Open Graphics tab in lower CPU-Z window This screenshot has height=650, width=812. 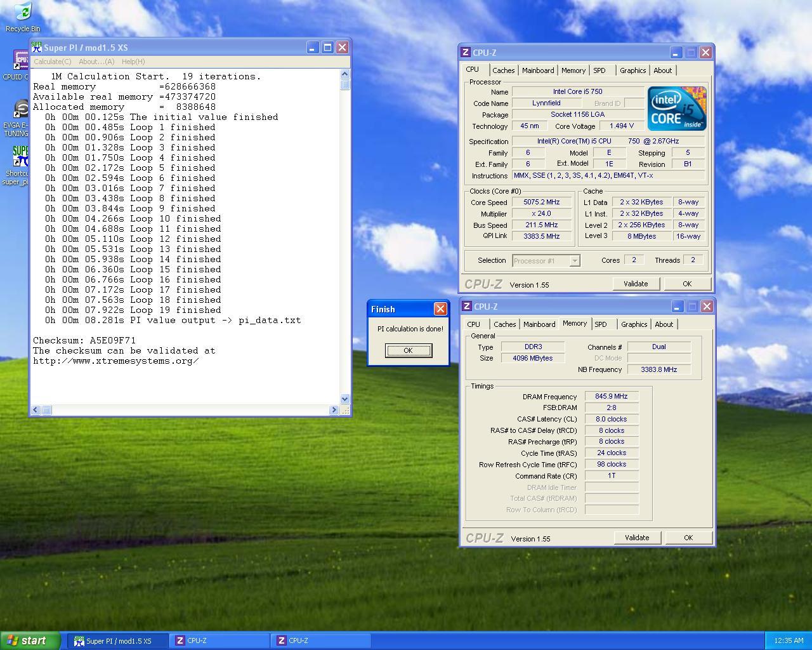pos(634,324)
